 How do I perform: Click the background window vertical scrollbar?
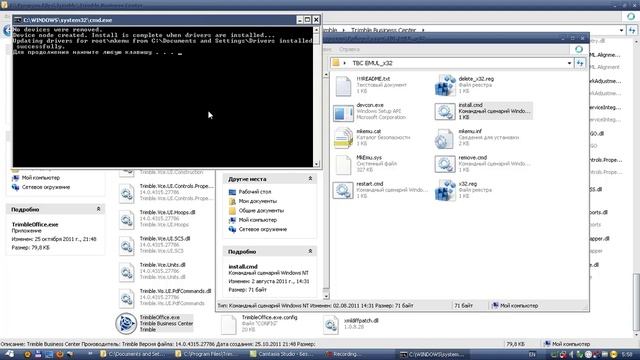(636, 302)
